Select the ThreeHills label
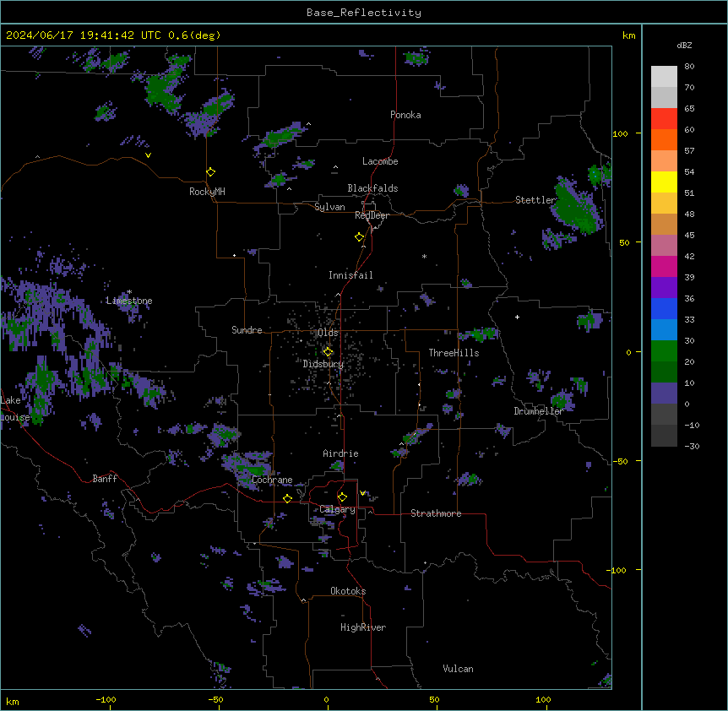This screenshot has width=728, height=711. coord(454,353)
